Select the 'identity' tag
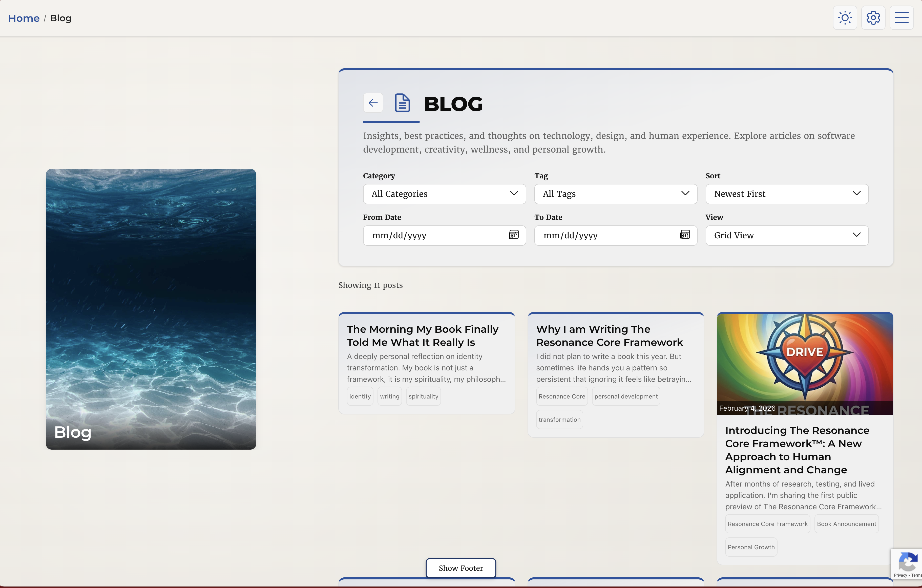 click(x=360, y=396)
